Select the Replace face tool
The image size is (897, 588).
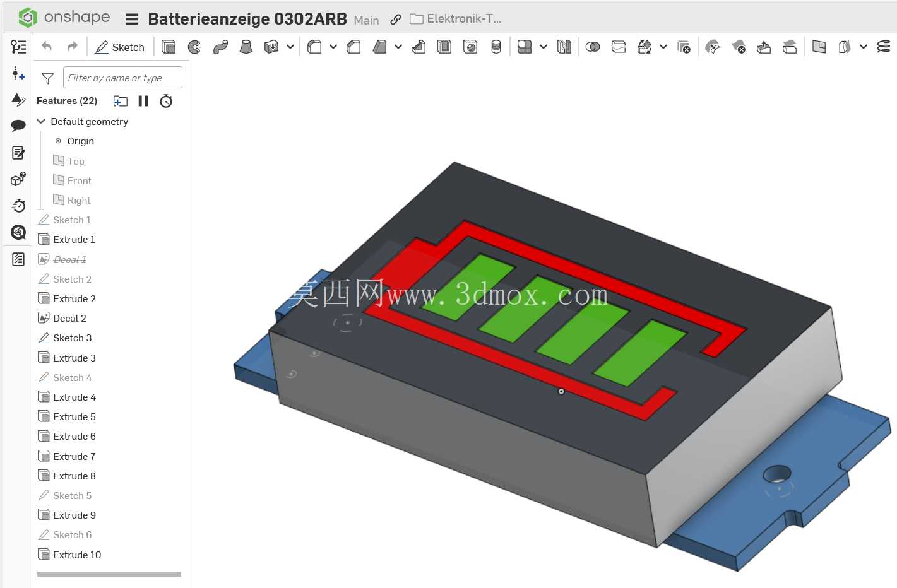tap(790, 47)
